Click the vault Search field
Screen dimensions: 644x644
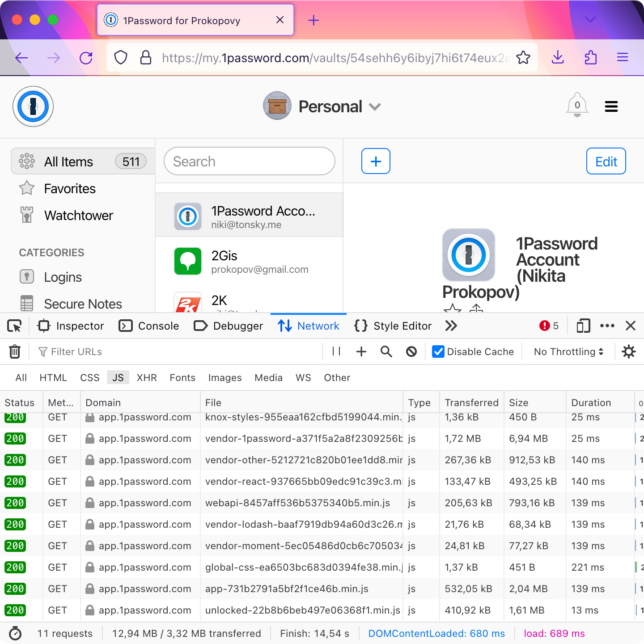(x=250, y=161)
